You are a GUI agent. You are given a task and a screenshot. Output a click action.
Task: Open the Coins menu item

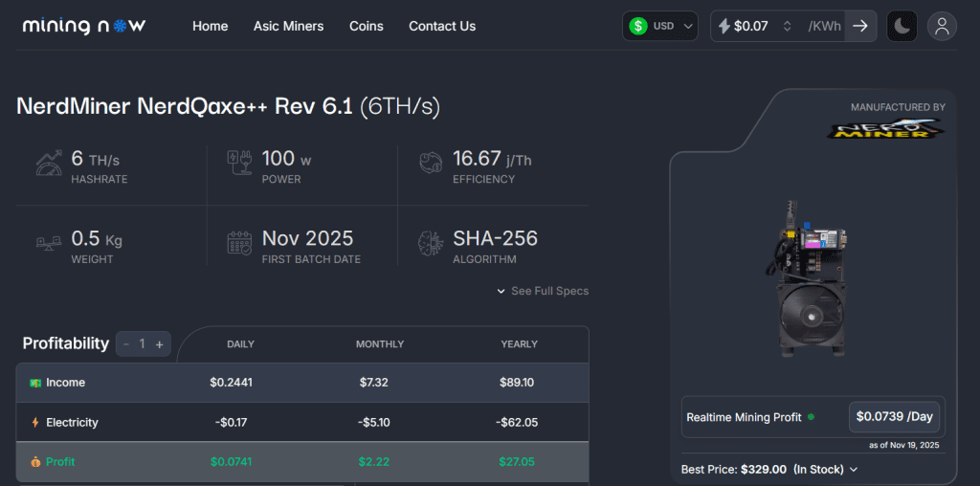(x=366, y=26)
